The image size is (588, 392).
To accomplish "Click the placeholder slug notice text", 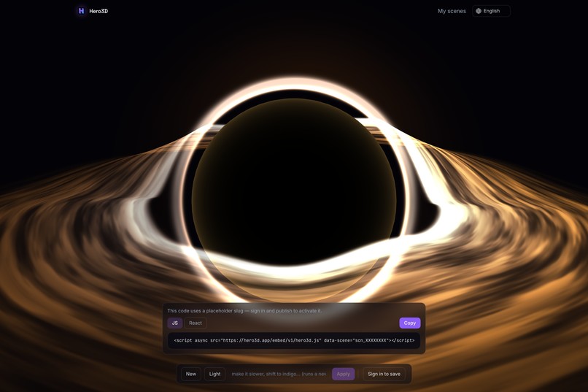I will tap(244, 310).
